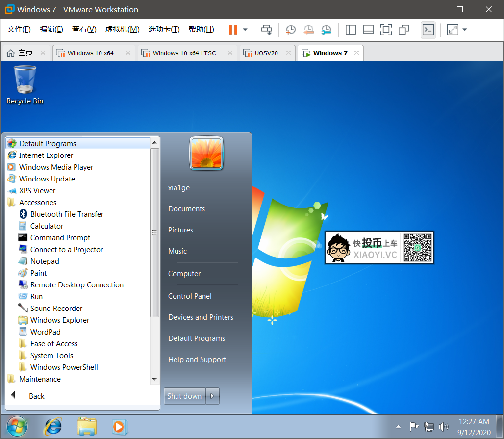Screen dimensions: 504x439
Task: Take a snapshot of this virtual machine
Action: click(x=291, y=30)
